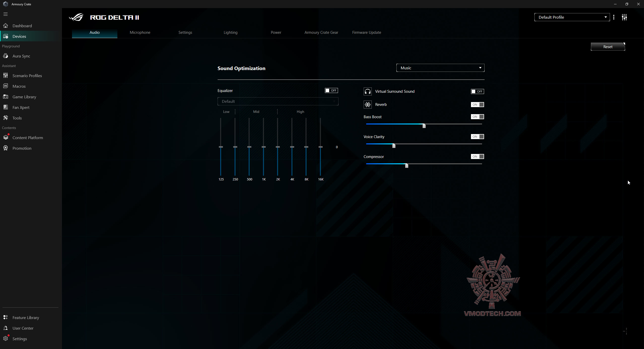
Task: Switch to the Lighting tab
Action: click(230, 33)
